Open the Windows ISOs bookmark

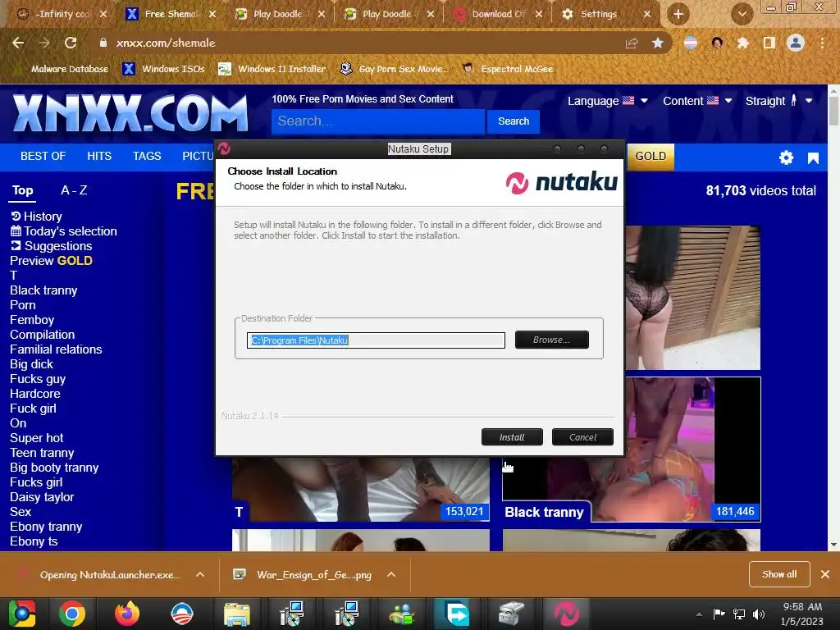tap(163, 69)
